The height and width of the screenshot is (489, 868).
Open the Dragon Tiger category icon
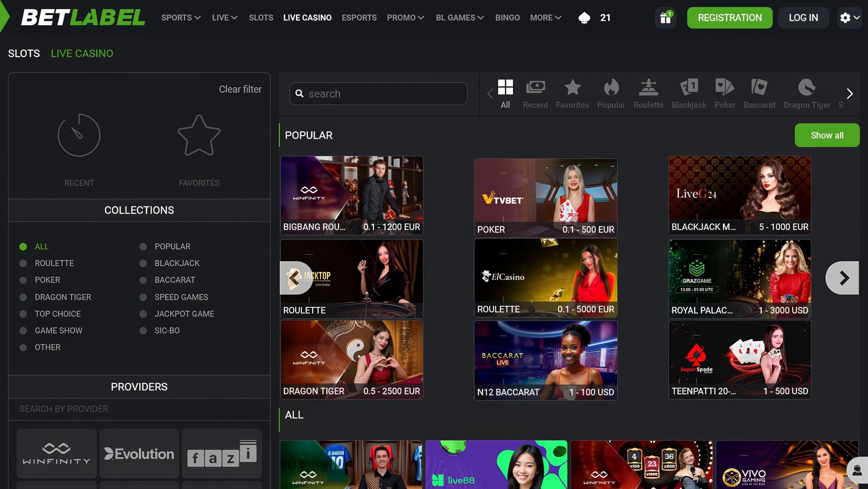[806, 88]
